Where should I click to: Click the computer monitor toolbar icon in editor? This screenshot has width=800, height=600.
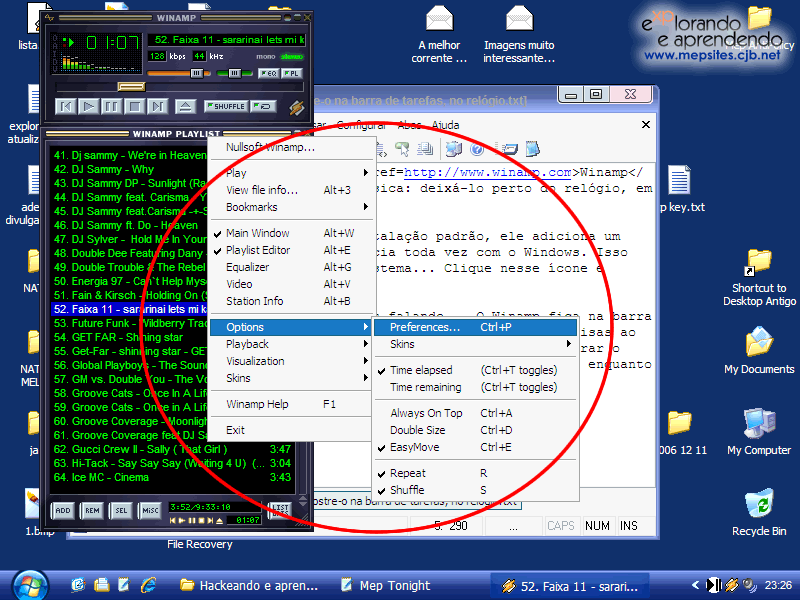click(x=454, y=149)
